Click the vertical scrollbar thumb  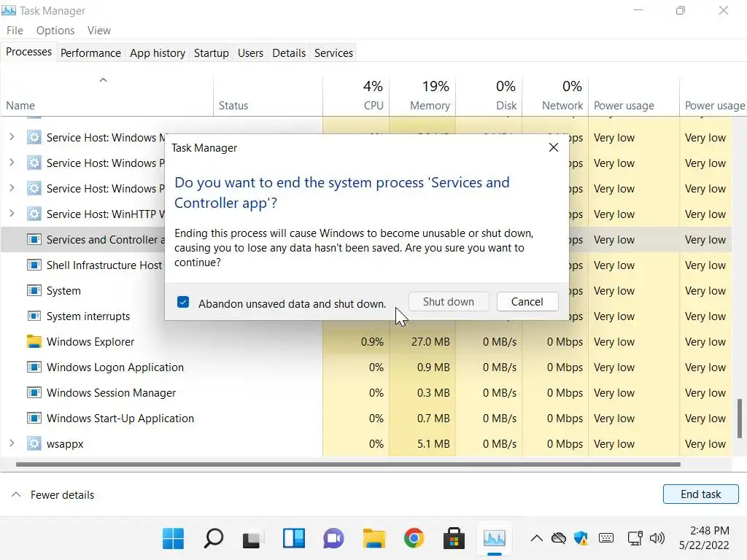[740, 419]
